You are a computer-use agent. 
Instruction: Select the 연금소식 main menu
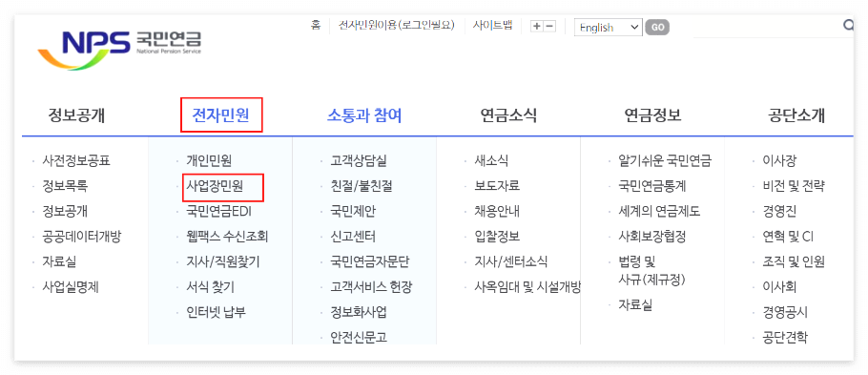tap(508, 115)
